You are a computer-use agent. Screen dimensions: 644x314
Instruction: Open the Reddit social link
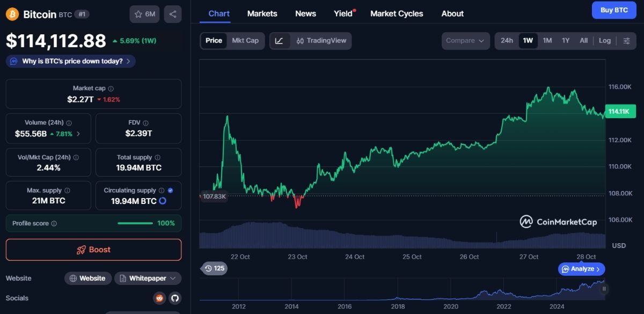point(159,298)
